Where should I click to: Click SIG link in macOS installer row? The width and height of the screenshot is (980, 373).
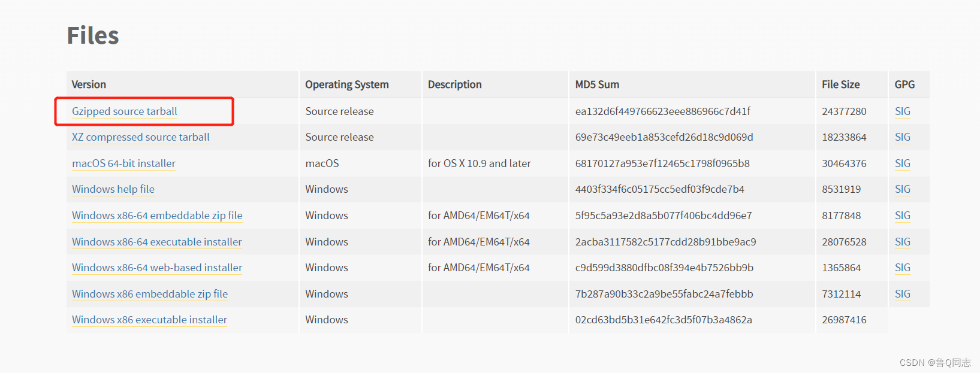(902, 163)
